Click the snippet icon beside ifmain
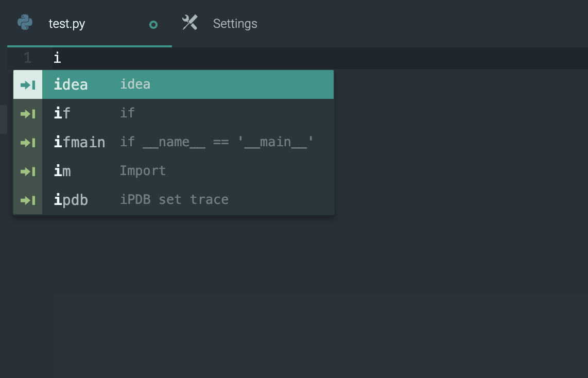Screen dimensions: 588x378 pyautogui.click(x=28, y=142)
